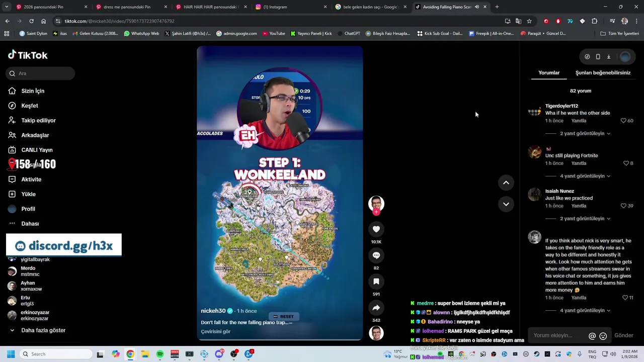Open Chrome extensions puzzle icon
This screenshot has width=644, height=362.
coord(594,21)
